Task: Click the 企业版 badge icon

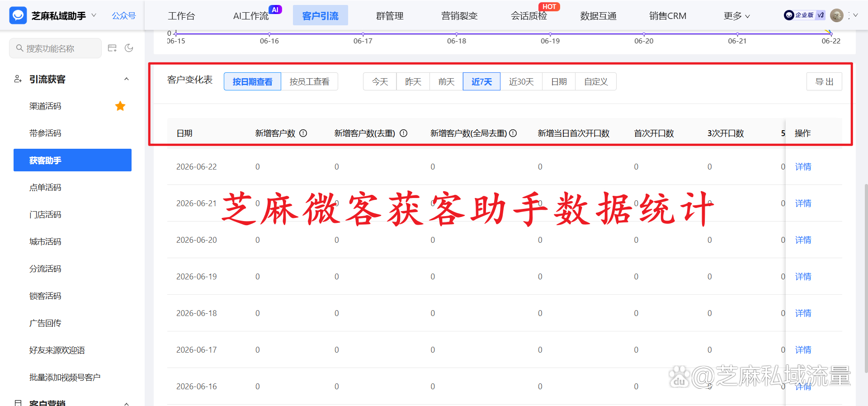Action: pos(804,15)
